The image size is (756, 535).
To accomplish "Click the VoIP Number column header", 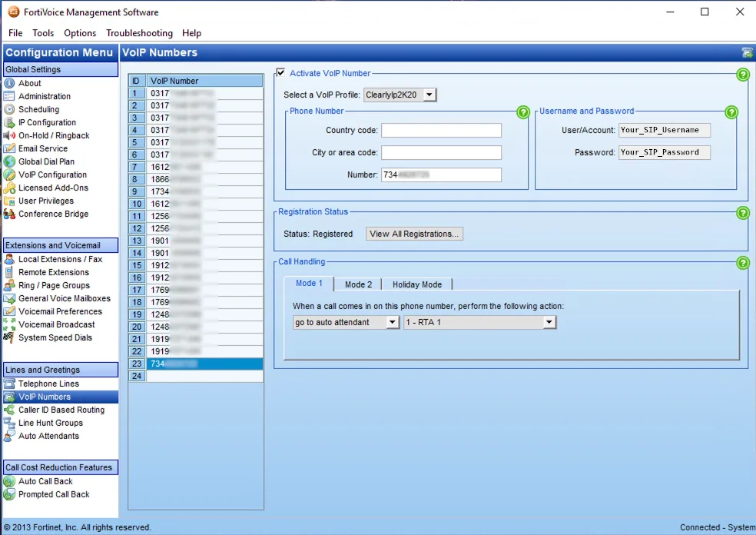I will 205,81.
